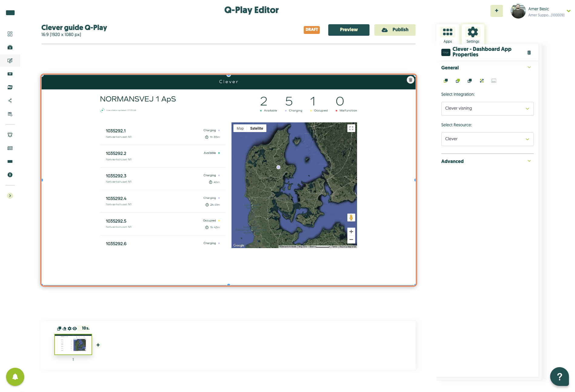
Task: Select slide 1 thumbnail
Action: click(x=73, y=344)
